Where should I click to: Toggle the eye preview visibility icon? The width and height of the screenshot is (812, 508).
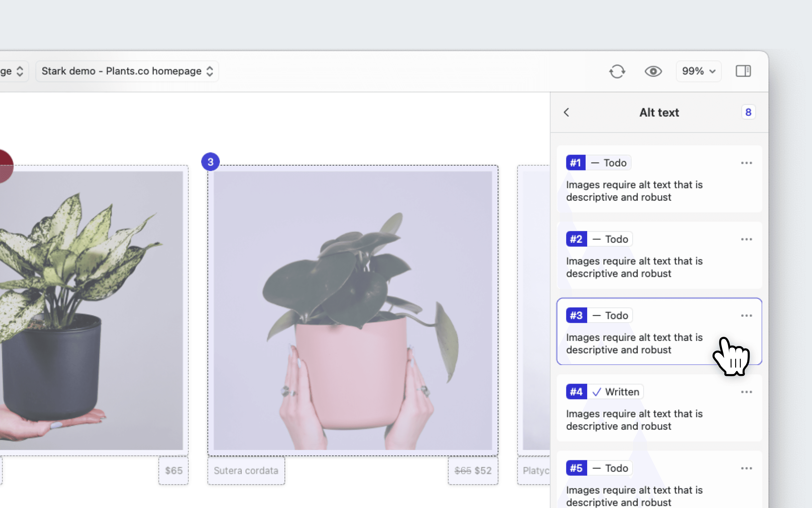(x=653, y=71)
